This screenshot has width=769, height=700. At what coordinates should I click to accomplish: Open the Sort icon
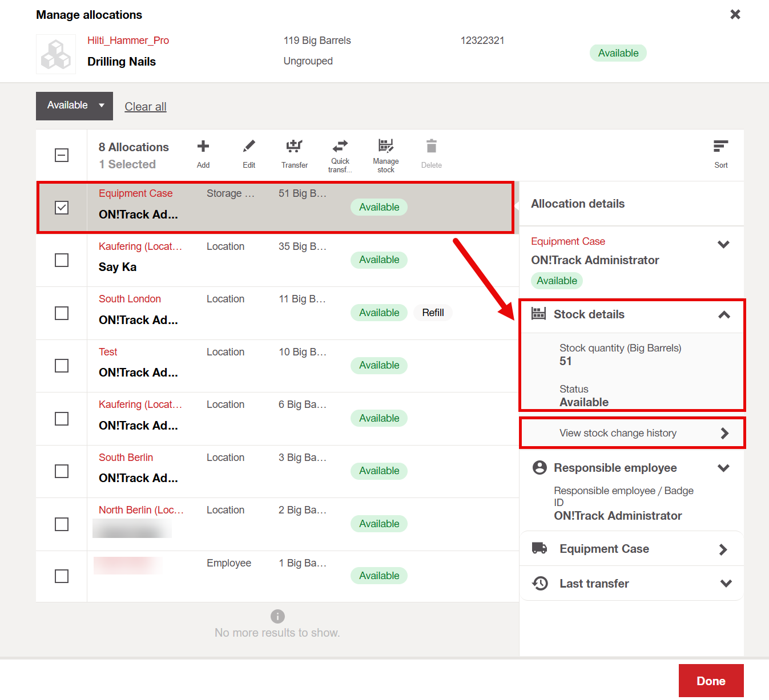click(x=720, y=147)
